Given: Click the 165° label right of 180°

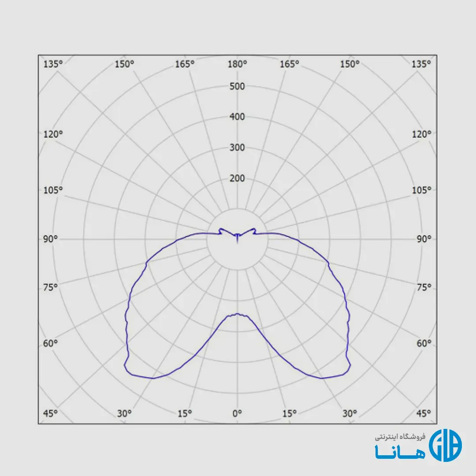Looking at the screenshot, I should [x=289, y=64].
